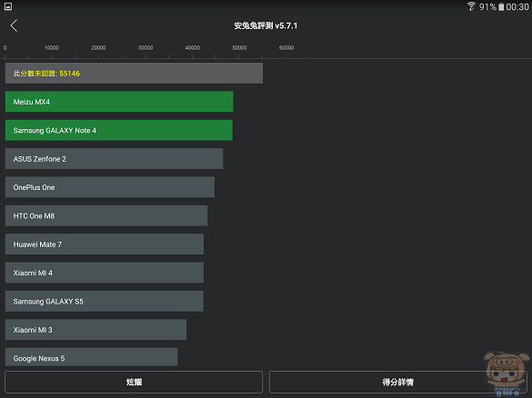532x398 pixels.
Task: Open the screenshot notification icon in status bar
Action: point(8,6)
